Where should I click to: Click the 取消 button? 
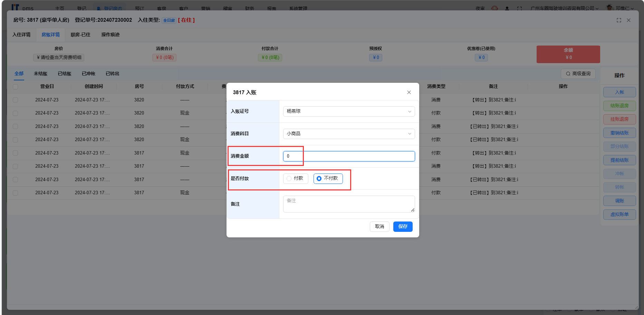(379, 227)
